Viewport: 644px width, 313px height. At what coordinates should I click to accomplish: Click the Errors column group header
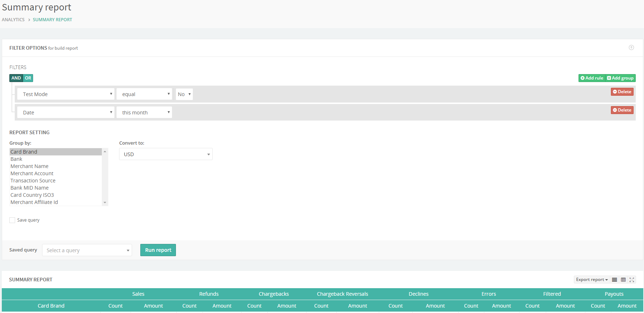coord(489,294)
